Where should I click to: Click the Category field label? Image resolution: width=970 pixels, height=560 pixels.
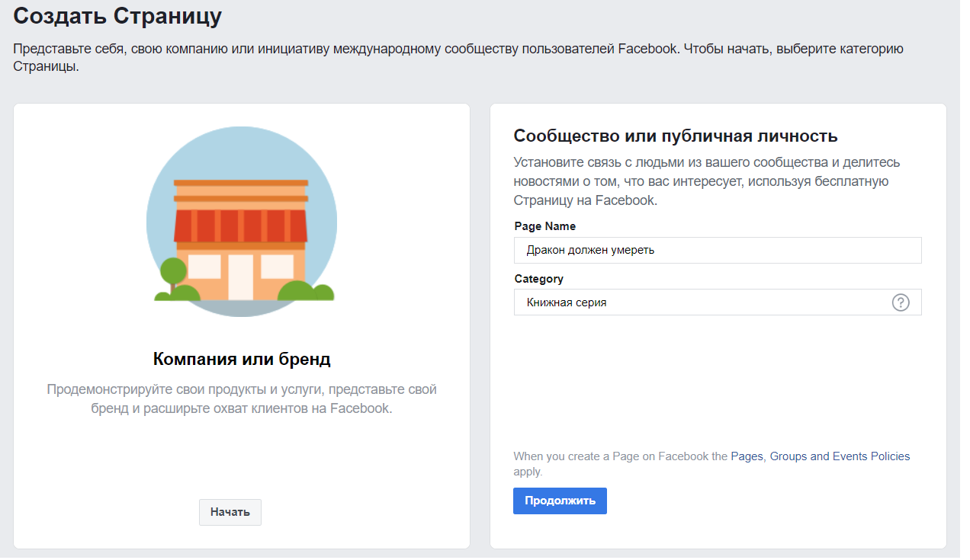[x=538, y=279]
